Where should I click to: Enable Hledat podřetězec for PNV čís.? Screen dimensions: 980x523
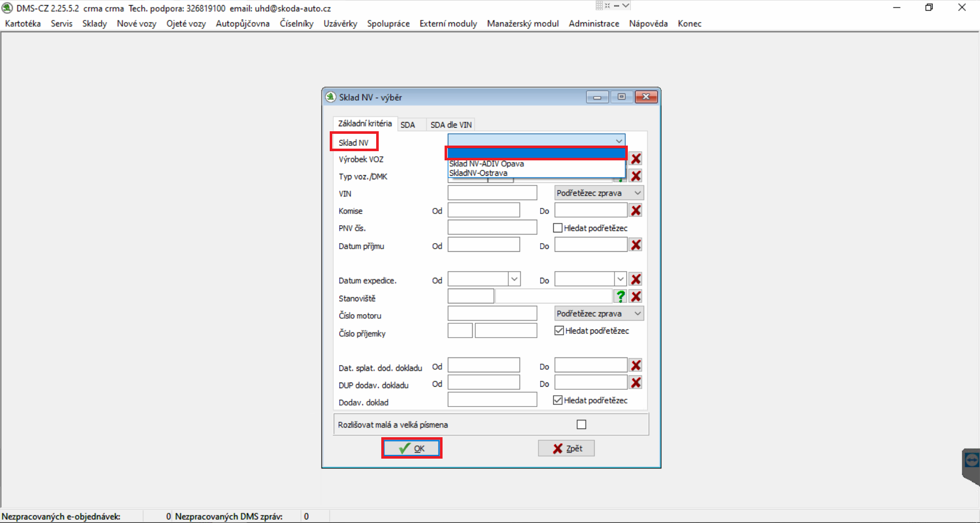tap(558, 228)
